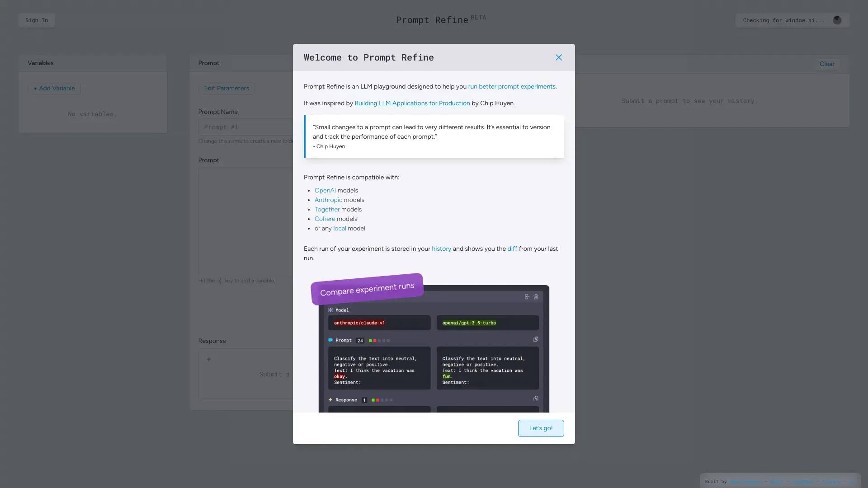Image resolution: width=868 pixels, height=488 pixels.
Task: Click the Compare experiment runs preview image
Action: tap(430, 343)
